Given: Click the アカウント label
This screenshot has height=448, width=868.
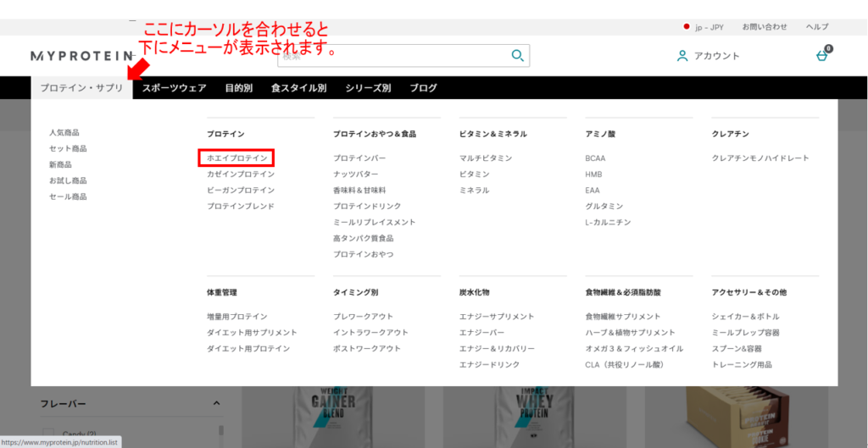Looking at the screenshot, I should point(717,56).
